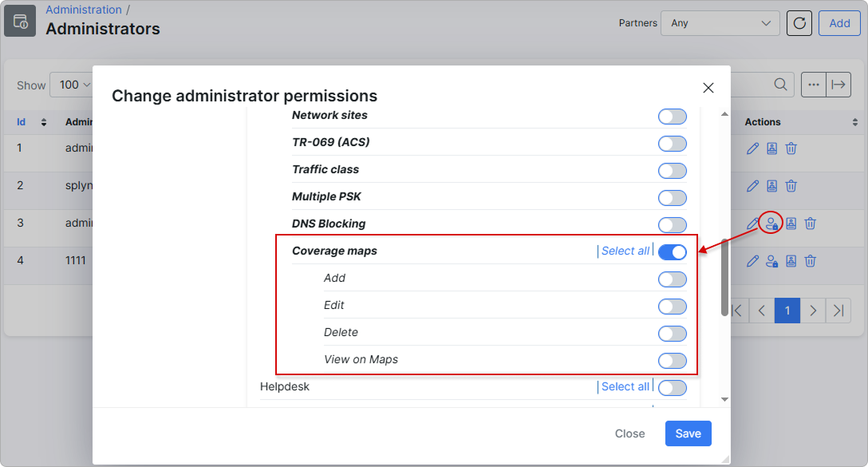868x467 pixels.
Task: Click the Actions column header
Action: tap(762, 122)
